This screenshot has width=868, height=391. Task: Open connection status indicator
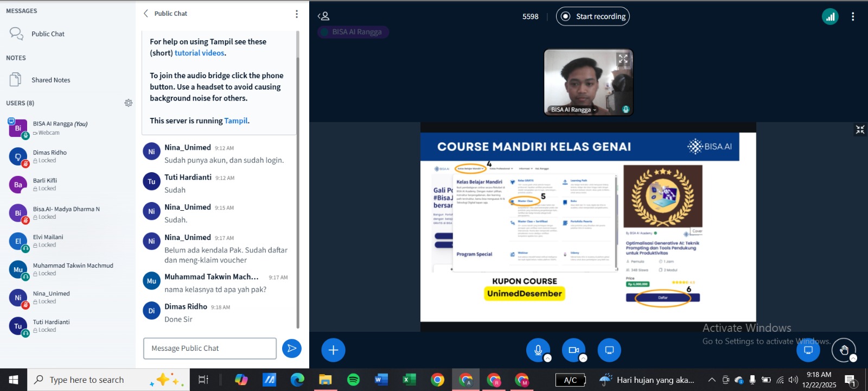click(x=830, y=16)
